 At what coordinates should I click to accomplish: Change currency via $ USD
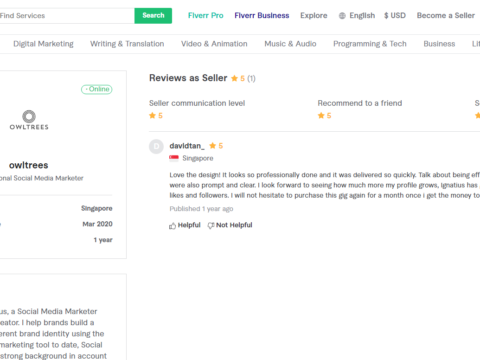395,16
